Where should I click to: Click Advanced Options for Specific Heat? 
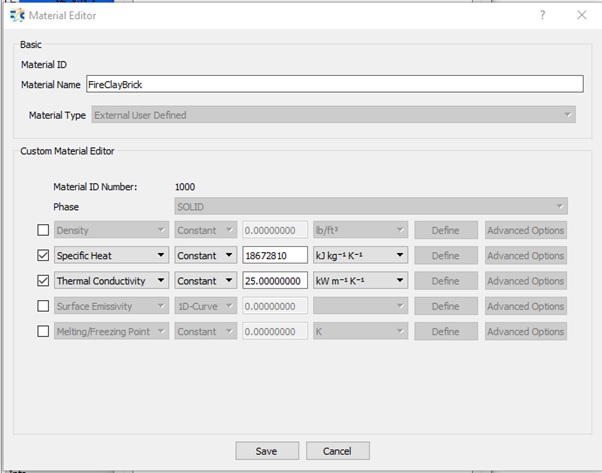coord(526,255)
